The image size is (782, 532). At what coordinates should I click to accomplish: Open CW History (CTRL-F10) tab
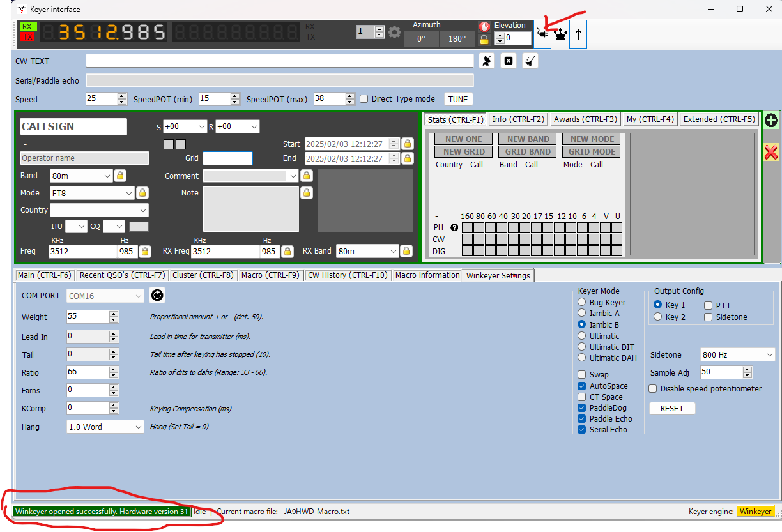tap(348, 275)
